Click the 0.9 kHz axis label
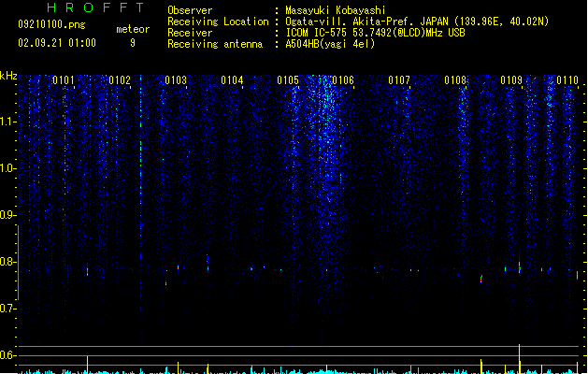This screenshot has height=374, width=588. point(7,215)
